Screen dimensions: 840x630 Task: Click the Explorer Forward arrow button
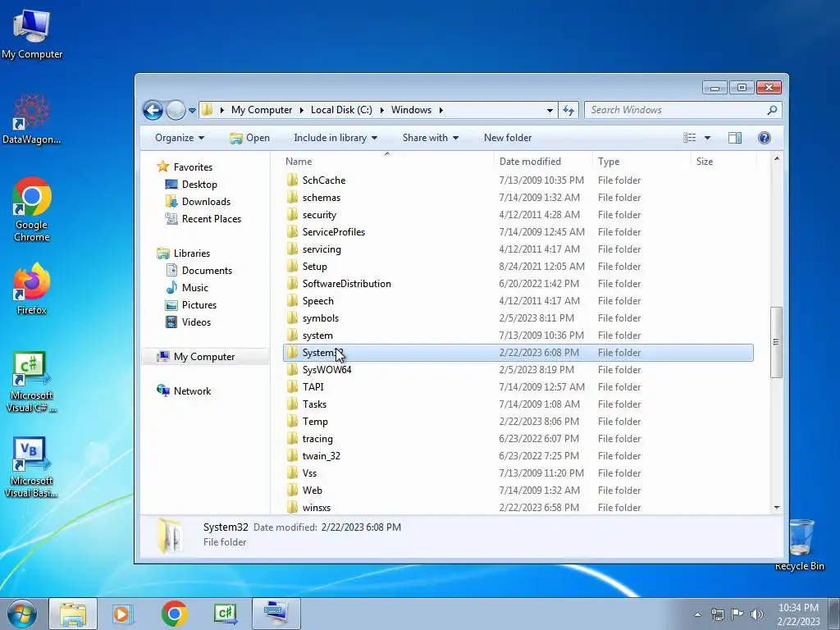pyautogui.click(x=176, y=111)
